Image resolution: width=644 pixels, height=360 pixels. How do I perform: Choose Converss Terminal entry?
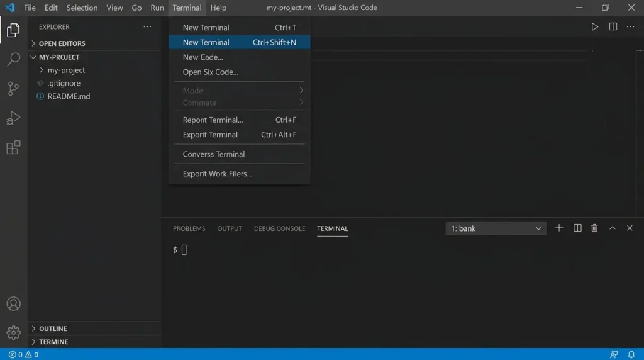pyautogui.click(x=240, y=154)
